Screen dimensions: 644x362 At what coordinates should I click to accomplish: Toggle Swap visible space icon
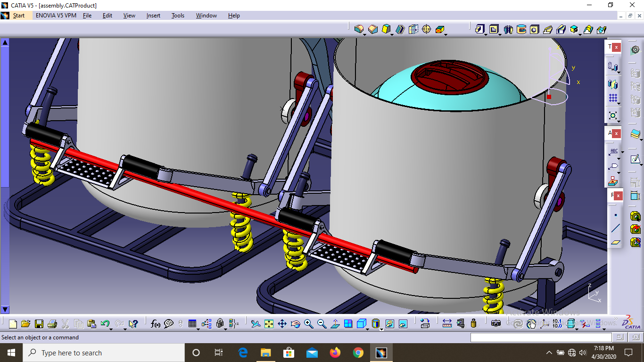(403, 324)
